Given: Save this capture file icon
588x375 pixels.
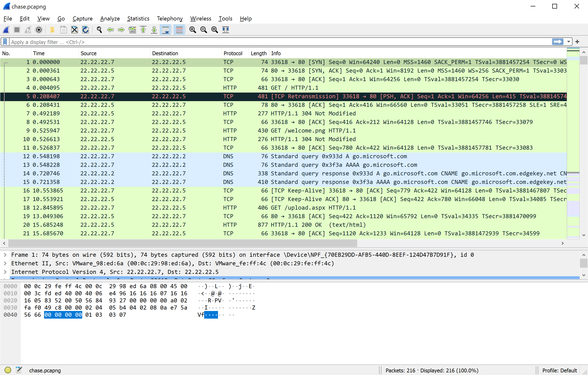Looking at the screenshot, I should 63,30.
